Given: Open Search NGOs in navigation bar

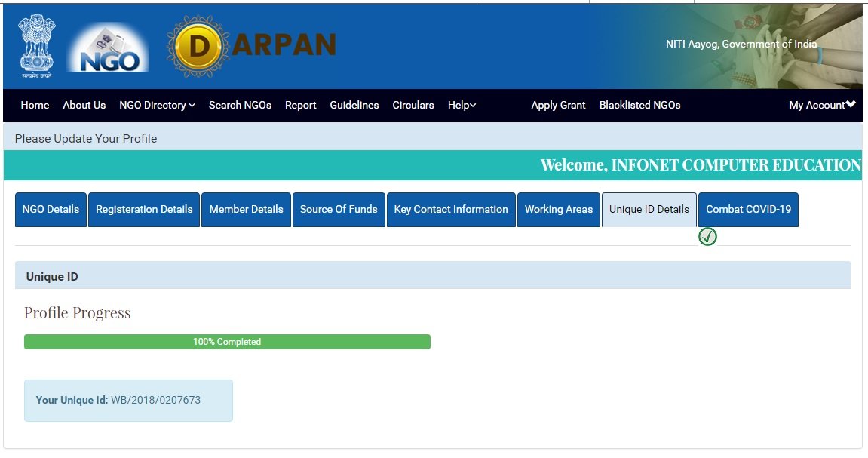Looking at the screenshot, I should click(240, 105).
